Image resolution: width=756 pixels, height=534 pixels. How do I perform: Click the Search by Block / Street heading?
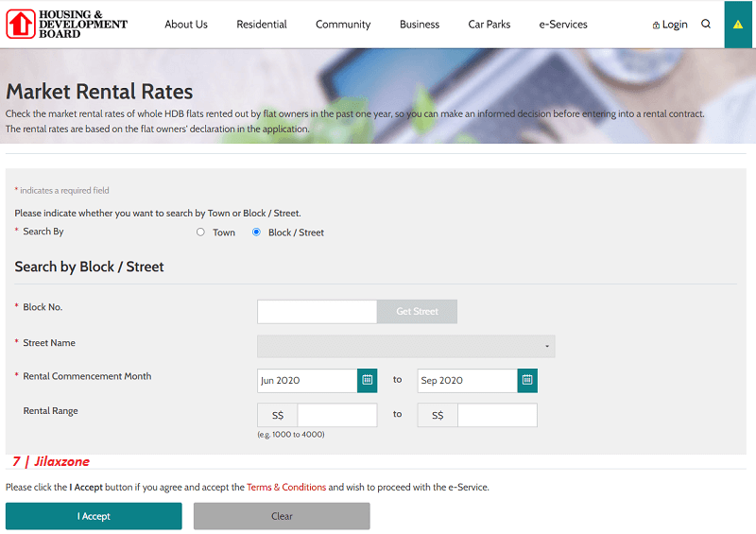(89, 267)
